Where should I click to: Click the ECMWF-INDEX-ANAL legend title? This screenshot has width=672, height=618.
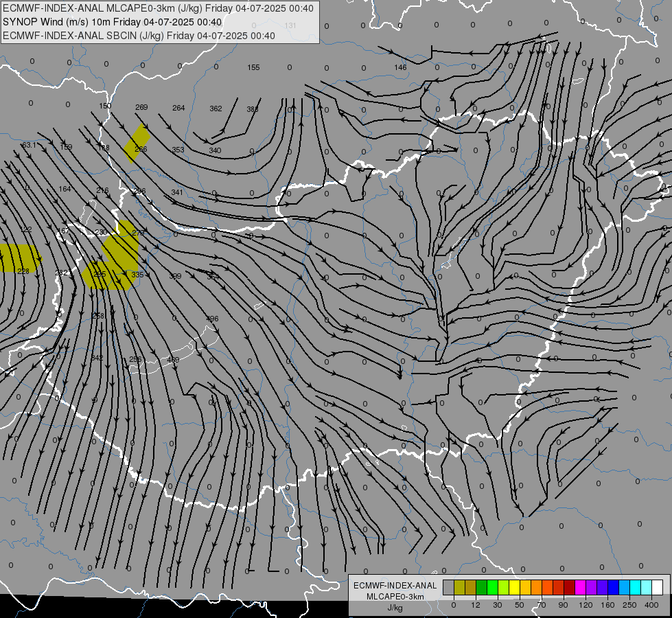pos(395,586)
